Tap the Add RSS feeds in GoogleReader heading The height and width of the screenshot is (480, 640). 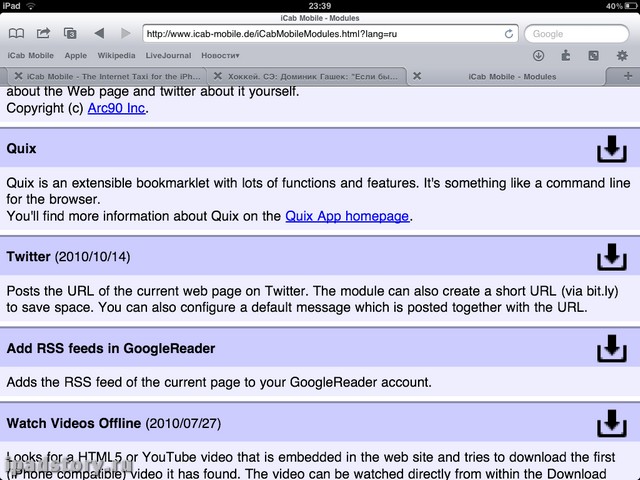(111, 348)
